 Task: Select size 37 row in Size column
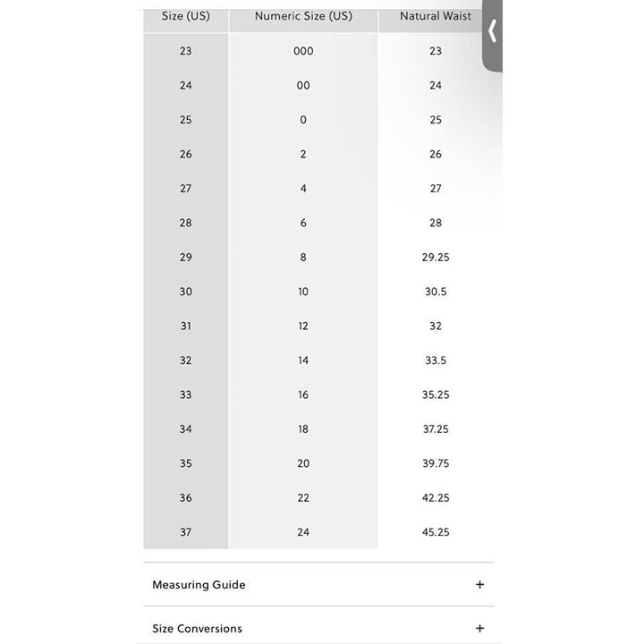(x=186, y=532)
